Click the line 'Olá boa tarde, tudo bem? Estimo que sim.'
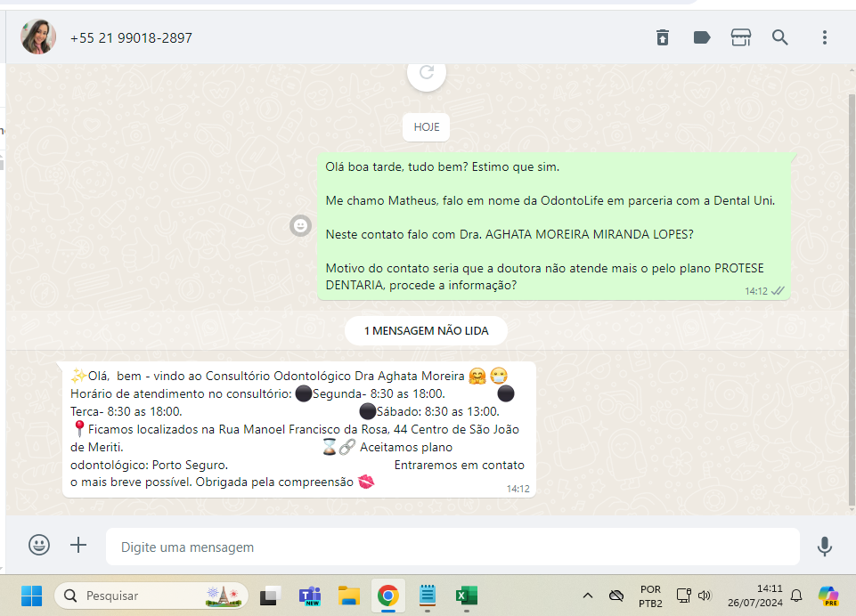This screenshot has height=616, width=856. [442, 167]
